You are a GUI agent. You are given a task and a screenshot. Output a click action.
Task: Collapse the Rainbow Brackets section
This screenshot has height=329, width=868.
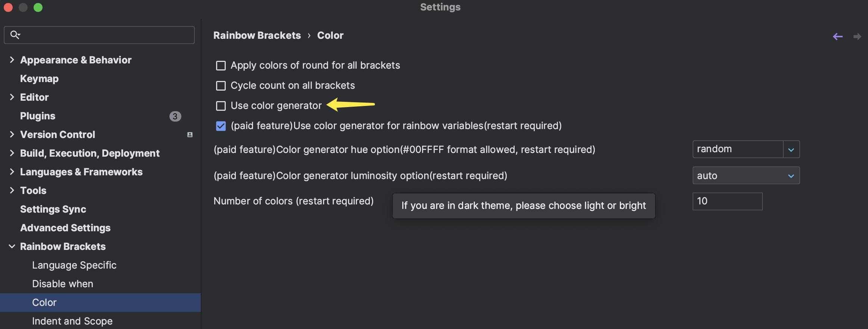(12, 246)
